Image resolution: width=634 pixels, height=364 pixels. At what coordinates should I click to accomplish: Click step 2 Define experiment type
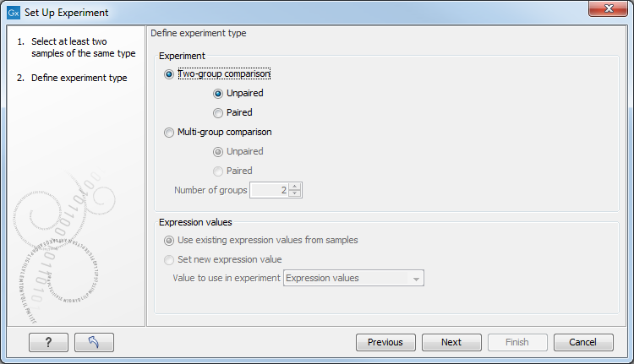[x=79, y=79]
